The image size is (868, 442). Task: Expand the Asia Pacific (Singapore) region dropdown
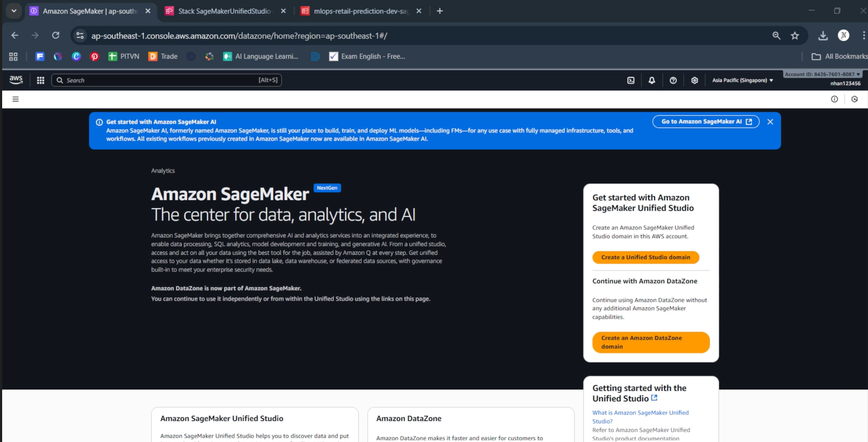(x=742, y=80)
